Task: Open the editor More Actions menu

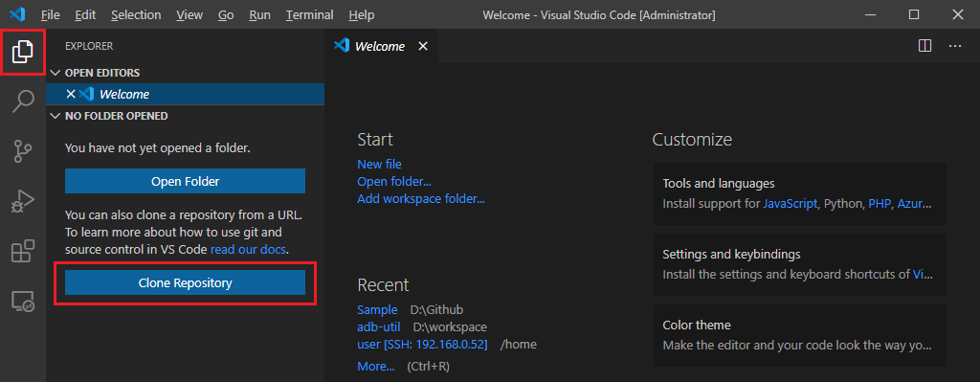Action: click(955, 46)
